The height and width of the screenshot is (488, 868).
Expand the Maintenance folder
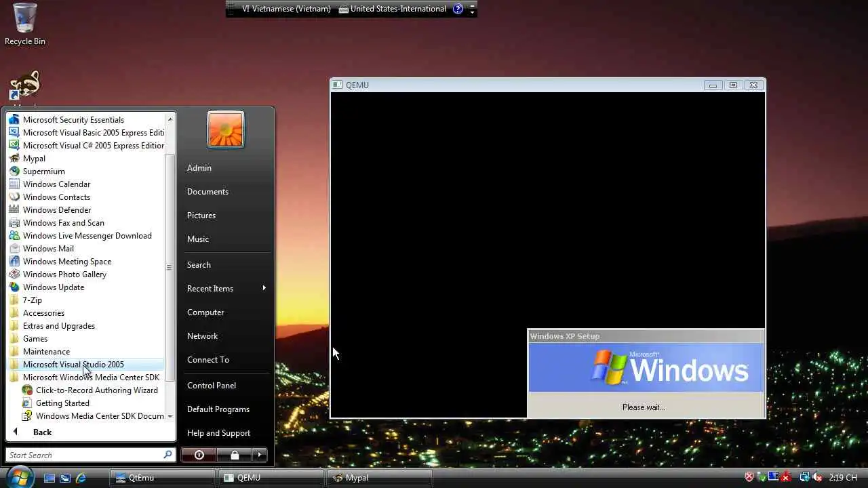pyautogui.click(x=85, y=352)
